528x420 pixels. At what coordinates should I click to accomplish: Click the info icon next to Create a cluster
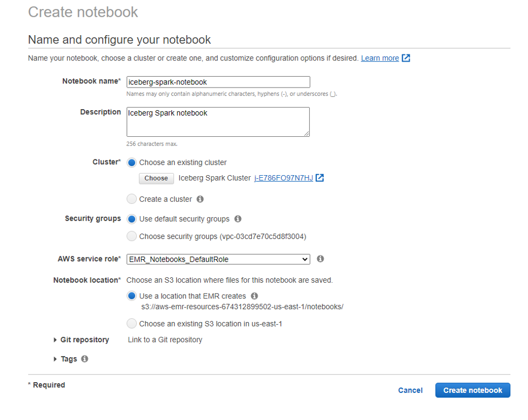pos(200,199)
